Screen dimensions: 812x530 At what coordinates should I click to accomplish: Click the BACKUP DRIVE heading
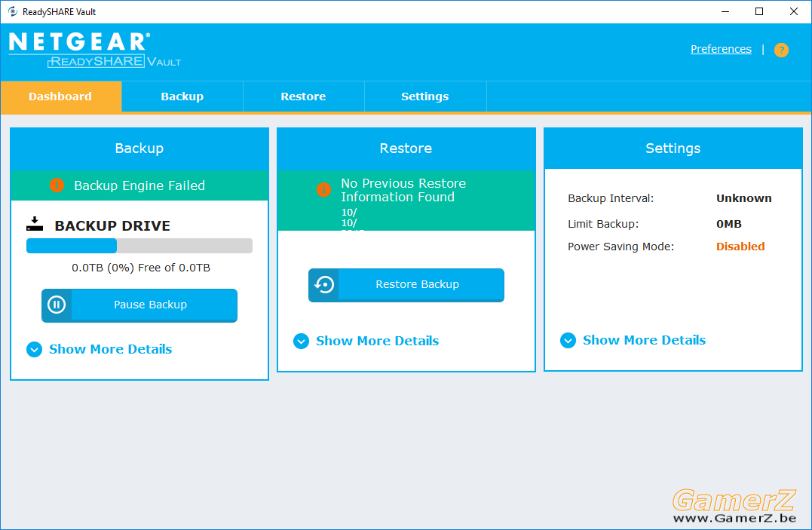[x=112, y=226]
